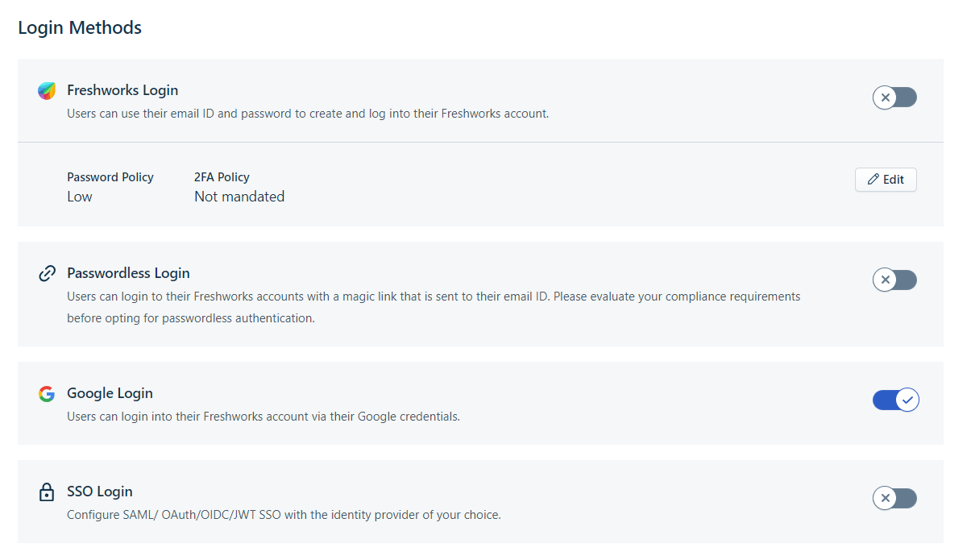Click the "SSO Login" title
The height and width of the screenshot is (560, 971).
pyautogui.click(x=100, y=492)
